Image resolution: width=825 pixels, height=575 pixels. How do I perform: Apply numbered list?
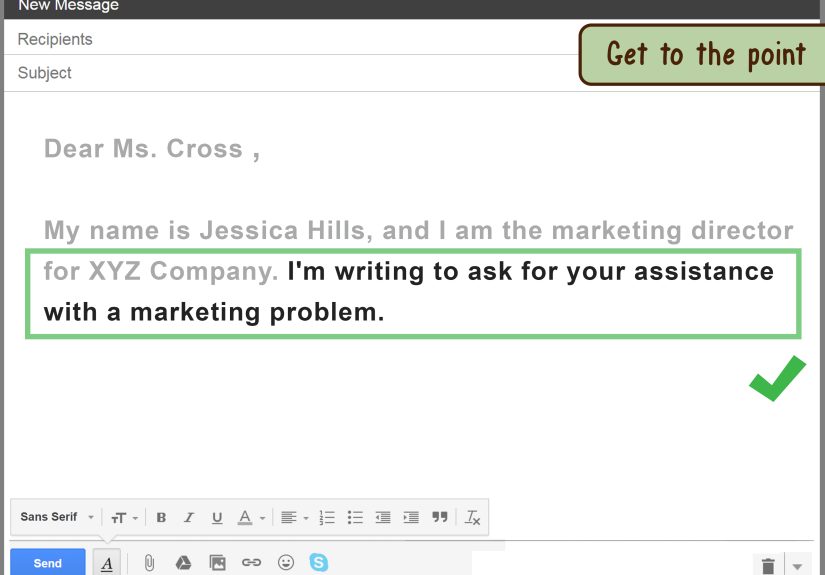coord(327,518)
